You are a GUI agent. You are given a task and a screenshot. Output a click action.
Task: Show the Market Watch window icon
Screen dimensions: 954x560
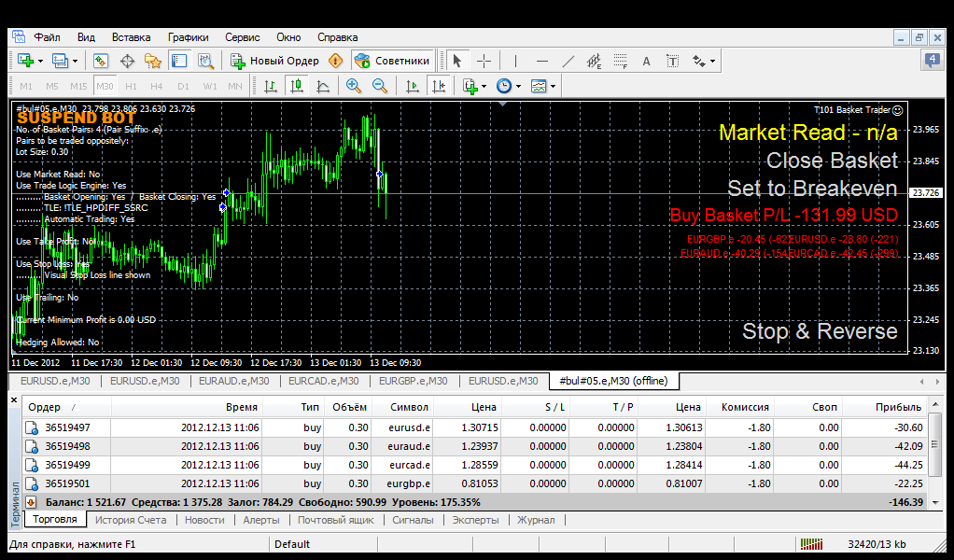pyautogui.click(x=101, y=61)
